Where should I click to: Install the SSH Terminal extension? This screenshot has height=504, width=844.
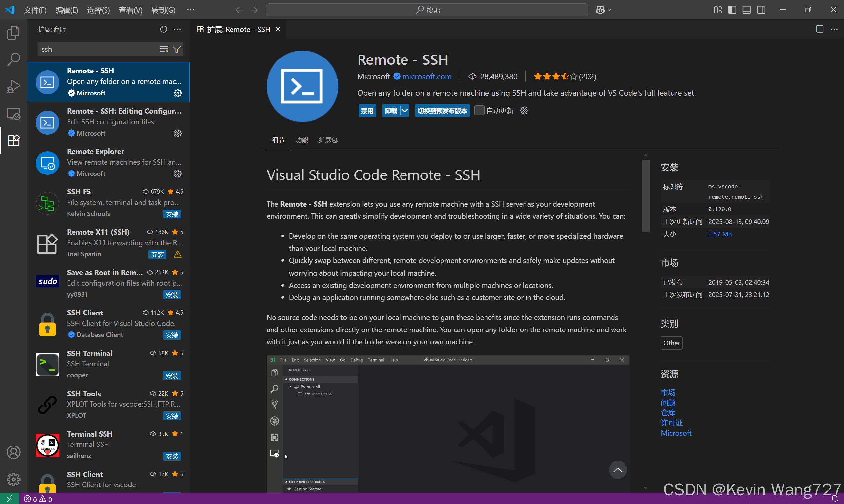[172, 376]
